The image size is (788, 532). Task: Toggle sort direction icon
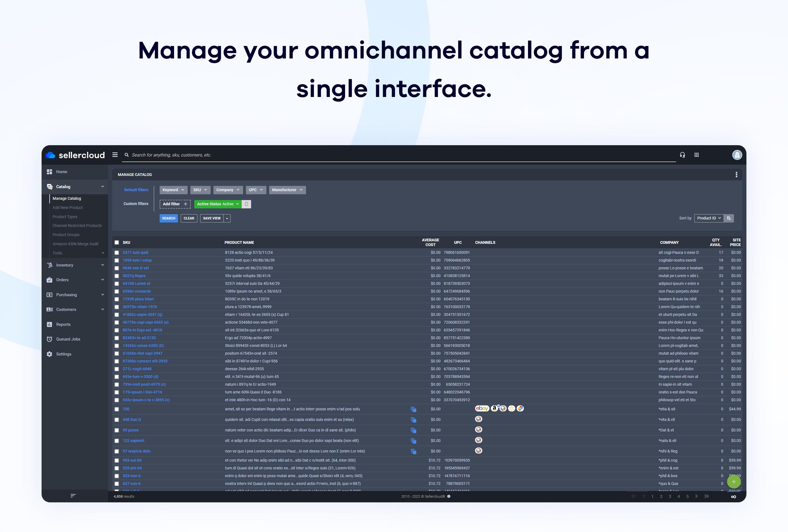click(x=729, y=218)
